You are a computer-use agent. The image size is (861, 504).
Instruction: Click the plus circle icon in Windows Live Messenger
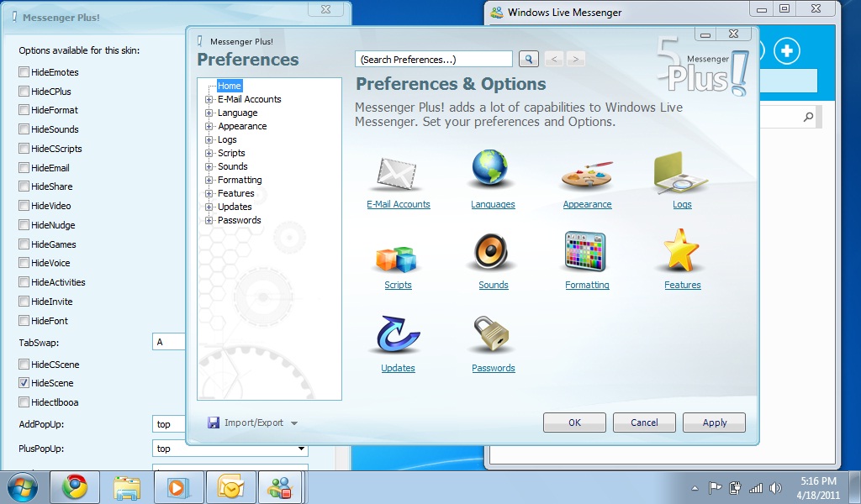(787, 51)
